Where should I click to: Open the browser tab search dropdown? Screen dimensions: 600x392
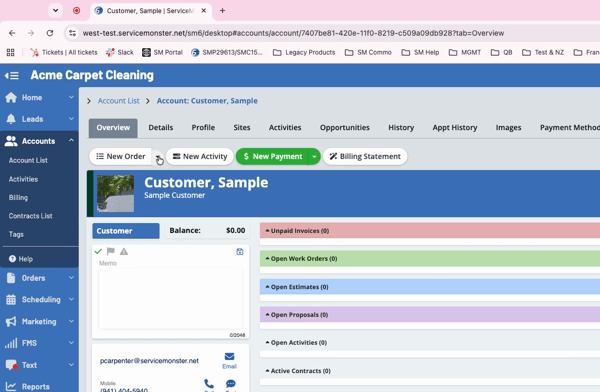click(55, 10)
